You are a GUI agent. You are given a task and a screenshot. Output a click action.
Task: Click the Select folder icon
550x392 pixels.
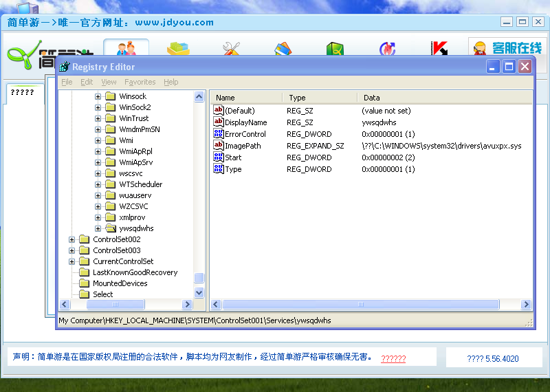(84, 294)
